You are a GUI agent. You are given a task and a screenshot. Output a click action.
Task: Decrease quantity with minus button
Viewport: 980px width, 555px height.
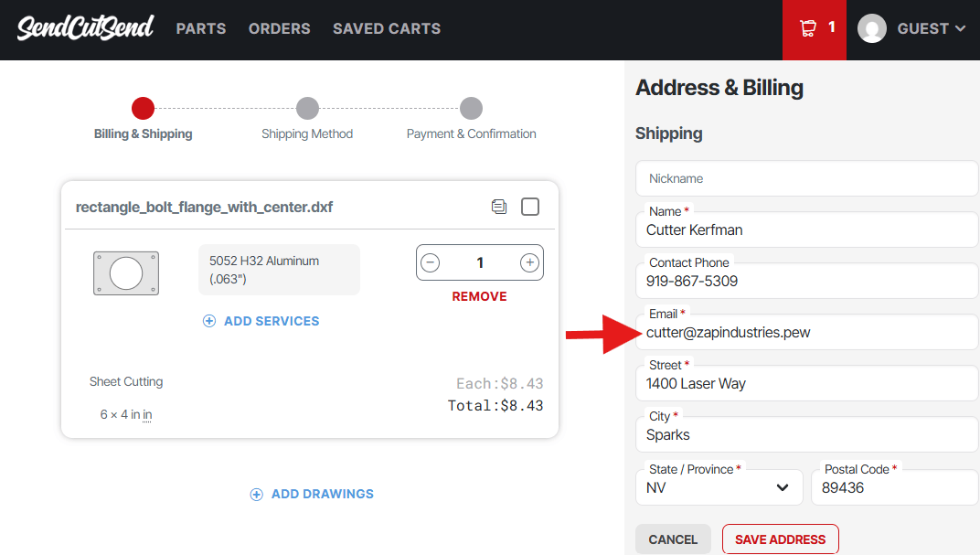tap(431, 263)
